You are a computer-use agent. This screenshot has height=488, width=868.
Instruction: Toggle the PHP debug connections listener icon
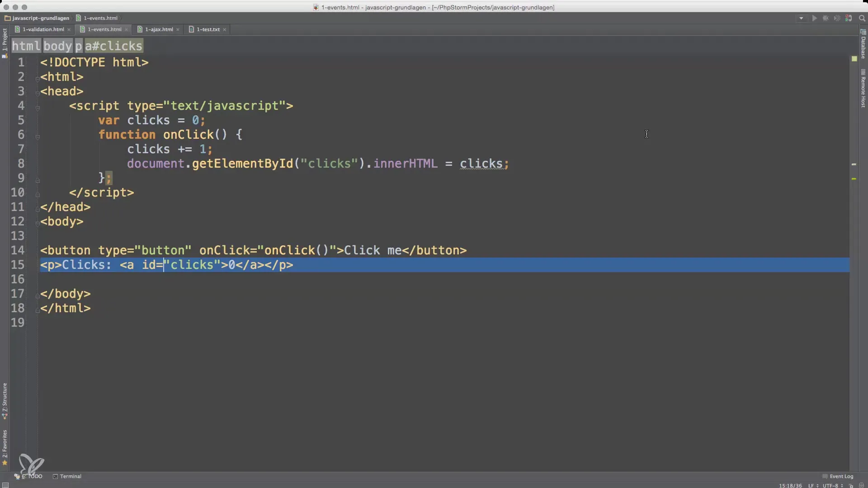[849, 18]
